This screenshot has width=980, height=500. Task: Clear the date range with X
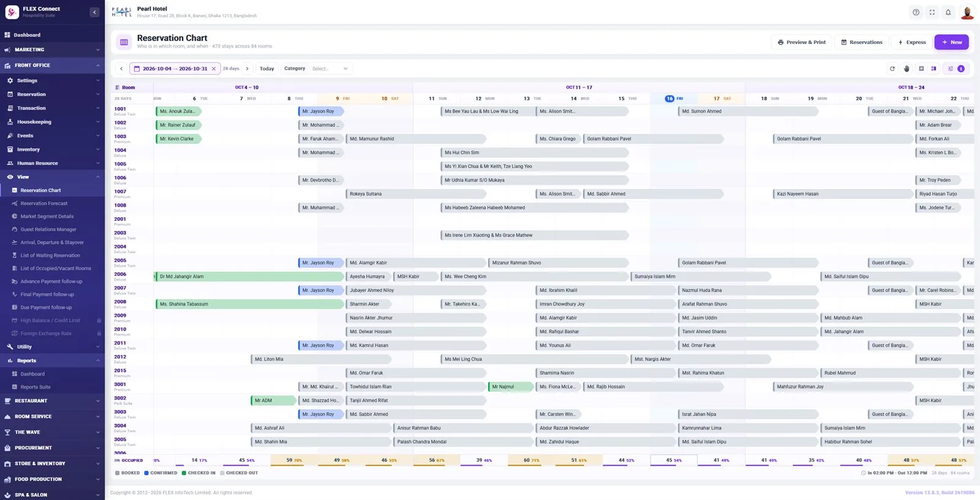tap(214, 69)
